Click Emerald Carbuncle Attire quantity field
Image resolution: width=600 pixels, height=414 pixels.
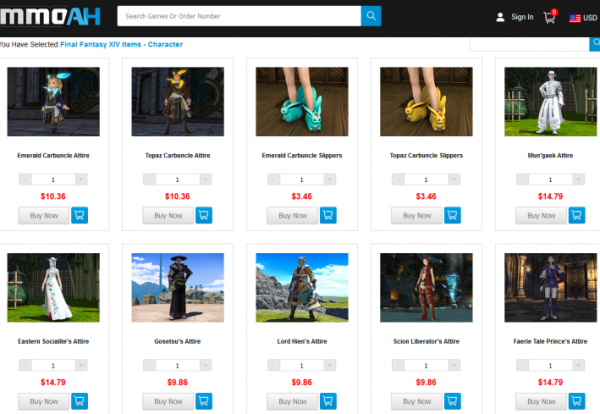pyautogui.click(x=53, y=179)
